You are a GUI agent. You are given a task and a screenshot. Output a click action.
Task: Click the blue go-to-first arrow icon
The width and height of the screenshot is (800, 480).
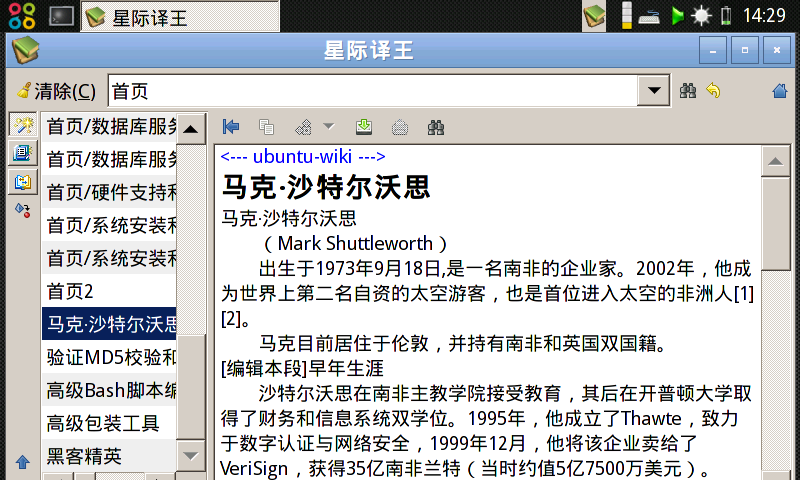[x=231, y=127]
